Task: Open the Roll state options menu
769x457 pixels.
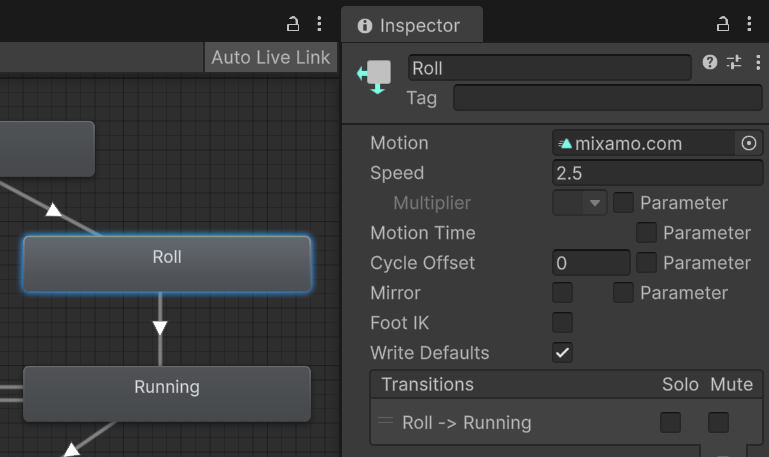Action: (758, 62)
